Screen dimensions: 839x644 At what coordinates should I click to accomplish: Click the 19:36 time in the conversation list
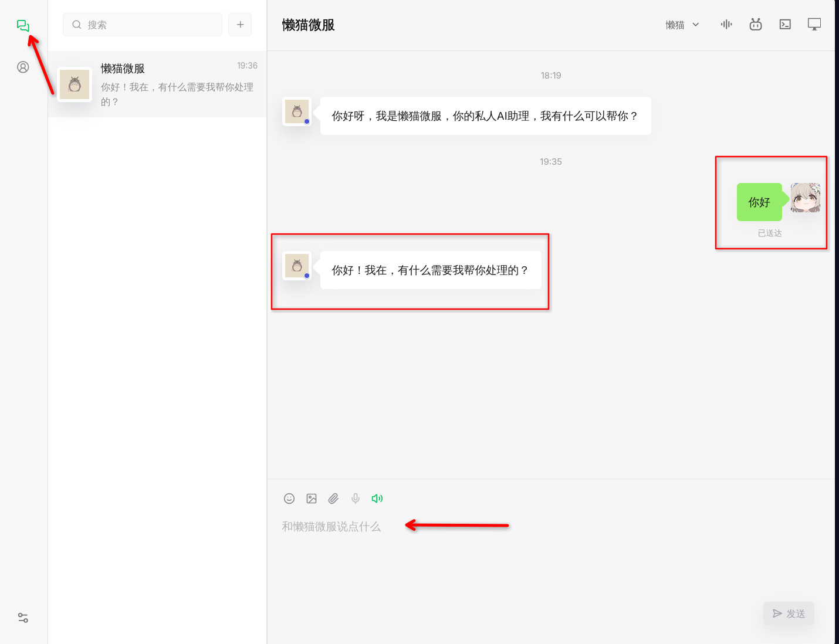coord(247,66)
